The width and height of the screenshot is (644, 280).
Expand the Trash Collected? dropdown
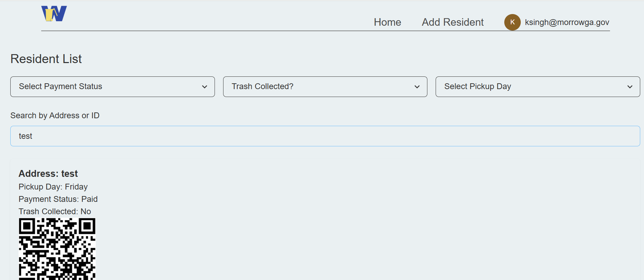point(325,87)
